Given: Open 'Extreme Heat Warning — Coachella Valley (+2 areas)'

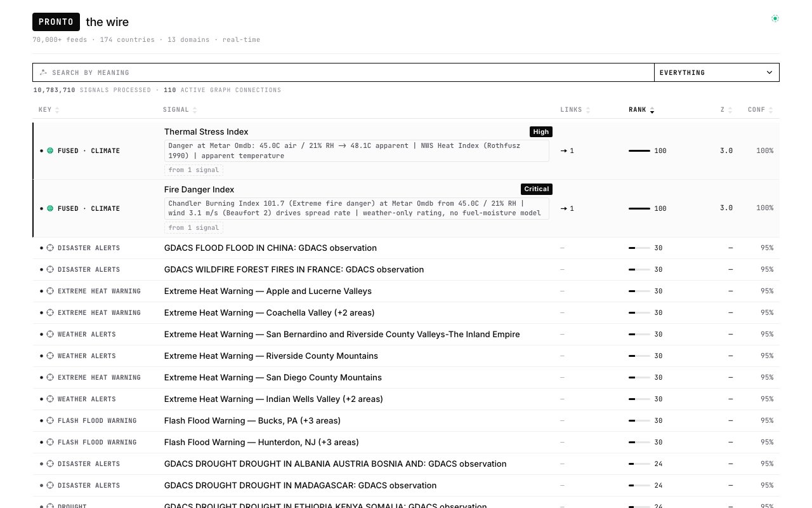Looking at the screenshot, I should coord(269,312).
